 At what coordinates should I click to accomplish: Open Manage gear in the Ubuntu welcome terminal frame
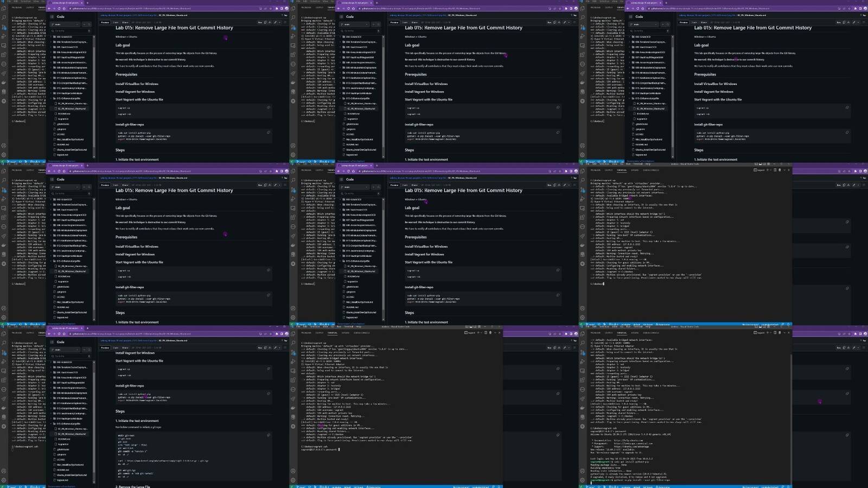point(583,480)
